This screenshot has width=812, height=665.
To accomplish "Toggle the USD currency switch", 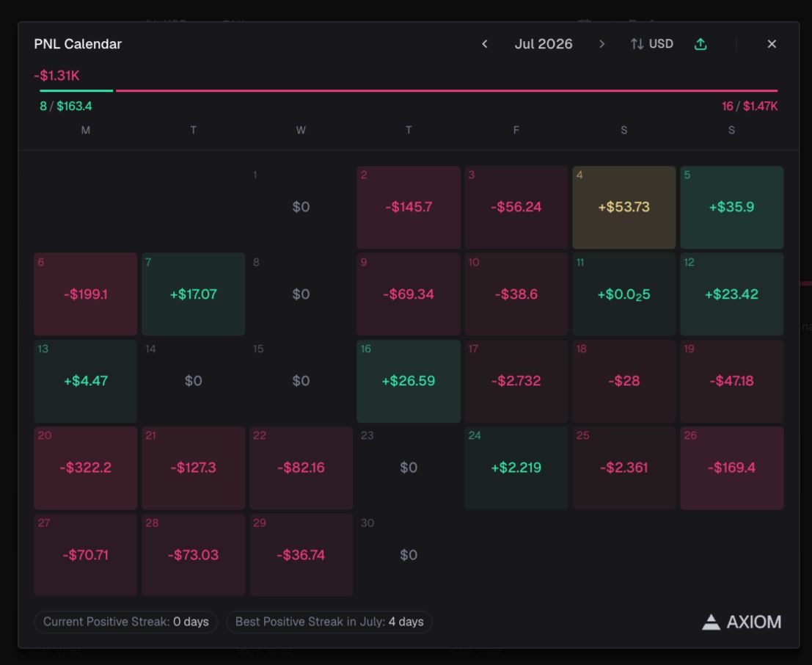I will coord(652,44).
